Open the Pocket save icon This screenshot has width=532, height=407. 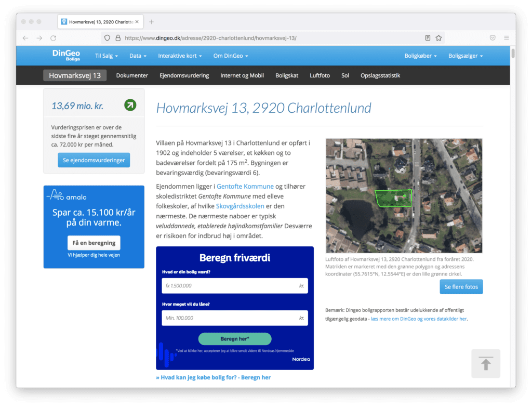click(x=493, y=38)
